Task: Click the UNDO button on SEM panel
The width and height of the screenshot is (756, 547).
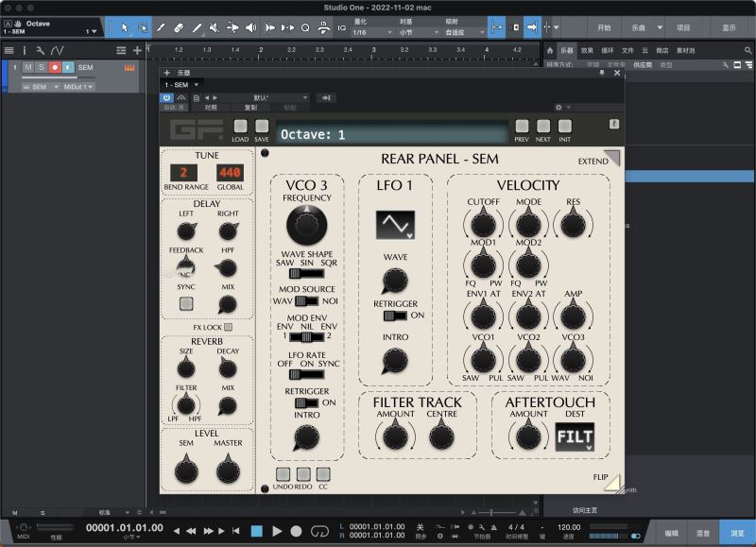Action: coord(283,474)
